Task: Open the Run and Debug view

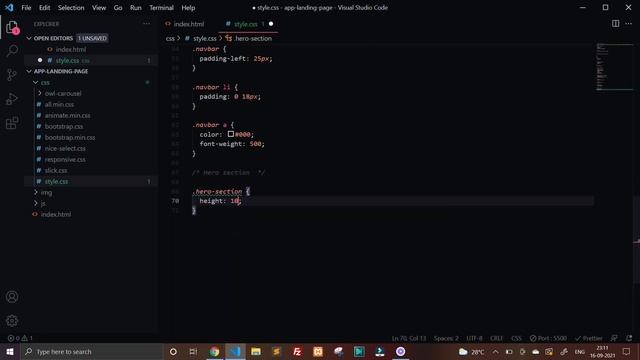Action: coord(12,99)
